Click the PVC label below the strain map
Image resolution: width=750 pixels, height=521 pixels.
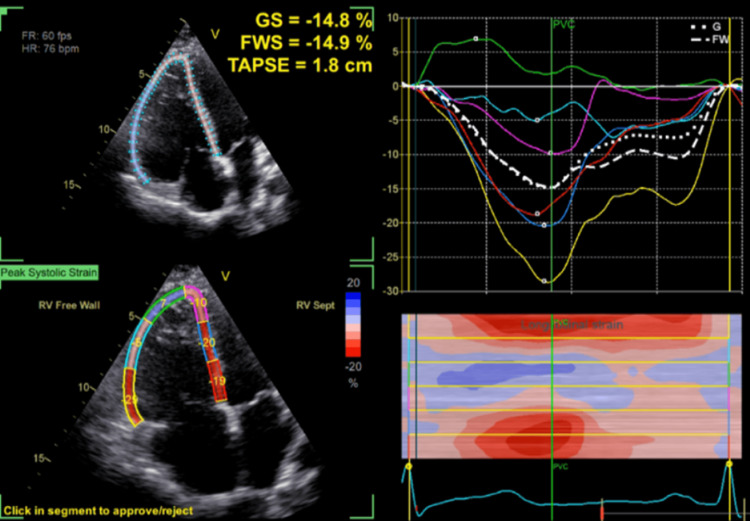[561, 467]
